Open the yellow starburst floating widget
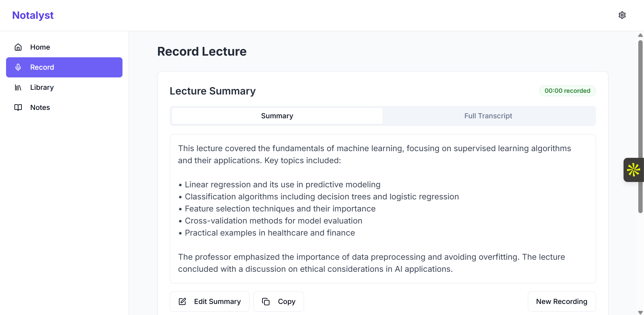 click(633, 170)
